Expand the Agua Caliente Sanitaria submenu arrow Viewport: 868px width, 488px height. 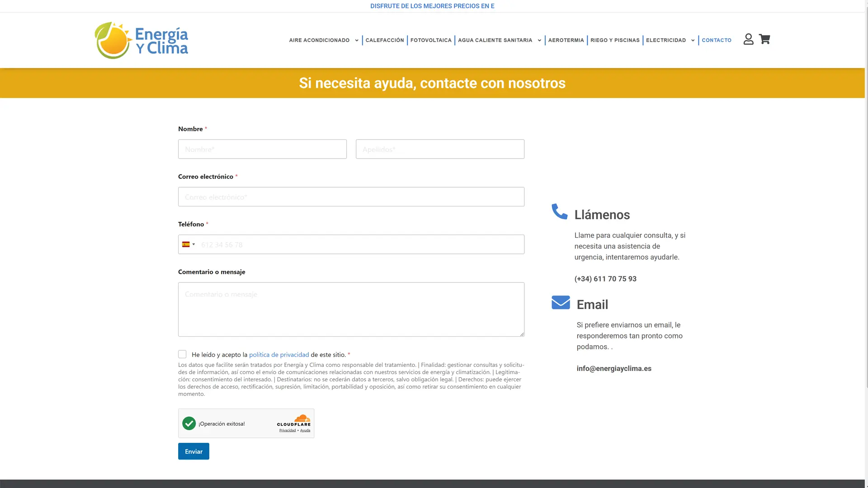point(539,41)
